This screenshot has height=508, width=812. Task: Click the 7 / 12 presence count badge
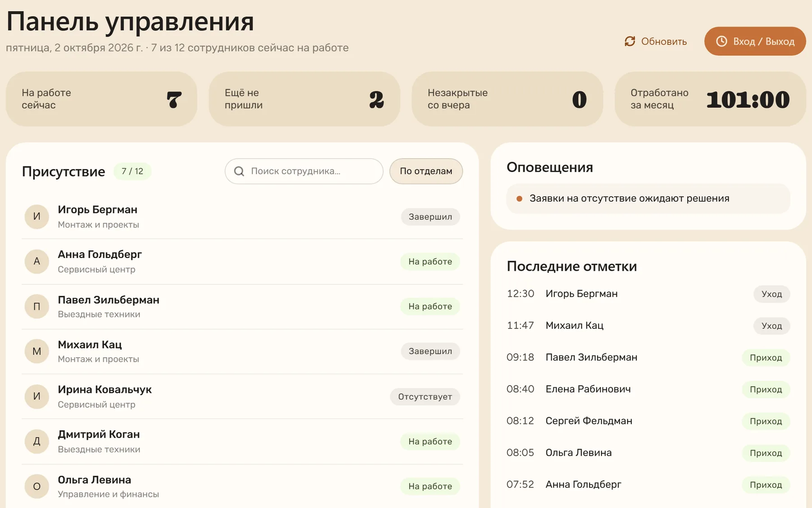132,171
